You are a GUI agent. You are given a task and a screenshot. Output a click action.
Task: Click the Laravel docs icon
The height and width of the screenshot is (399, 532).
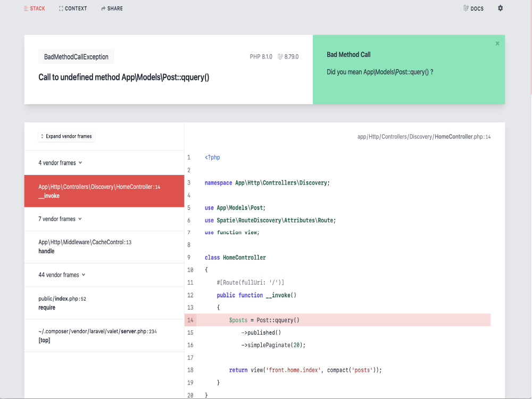pyautogui.click(x=466, y=8)
